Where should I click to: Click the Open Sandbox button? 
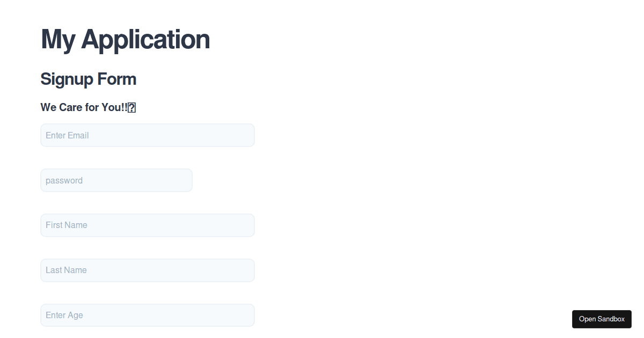tap(602, 319)
